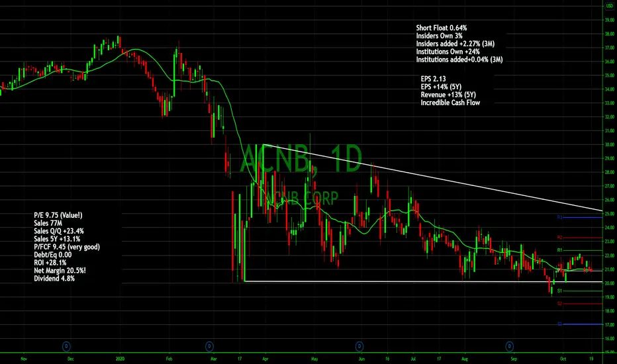
Task: Click the dividend marker near Sep
Action: pos(509,346)
